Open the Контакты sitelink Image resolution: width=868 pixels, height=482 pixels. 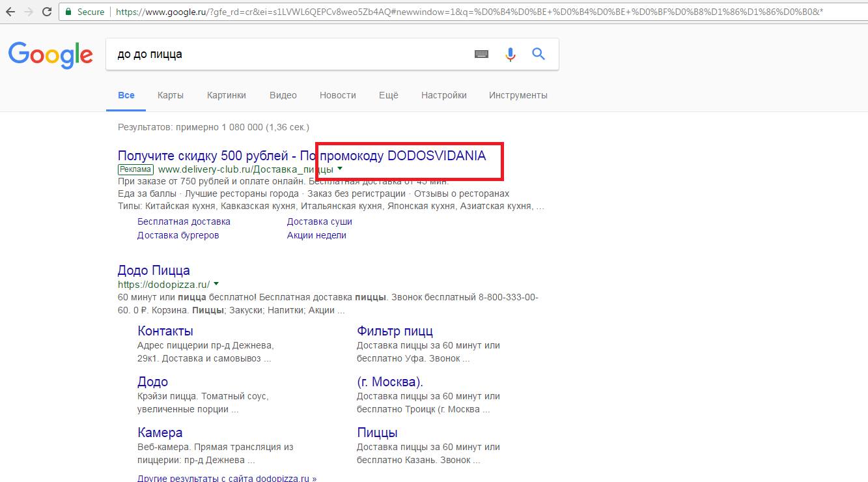[x=165, y=331]
